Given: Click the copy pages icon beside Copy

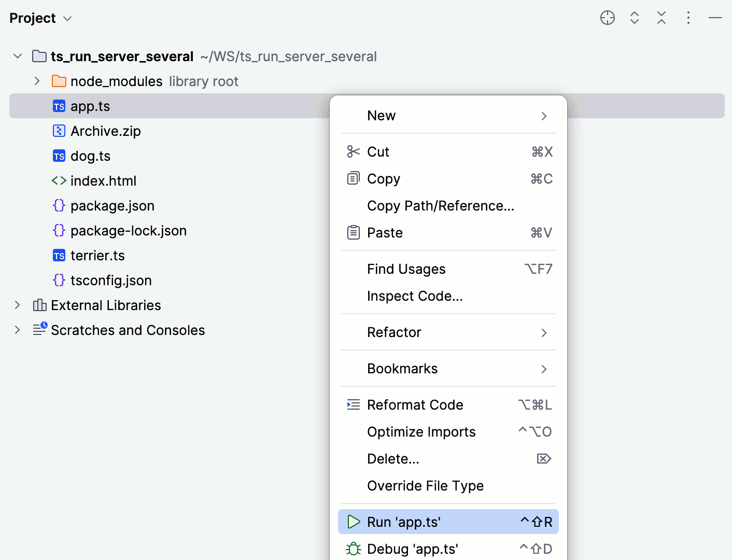Looking at the screenshot, I should 353,178.
